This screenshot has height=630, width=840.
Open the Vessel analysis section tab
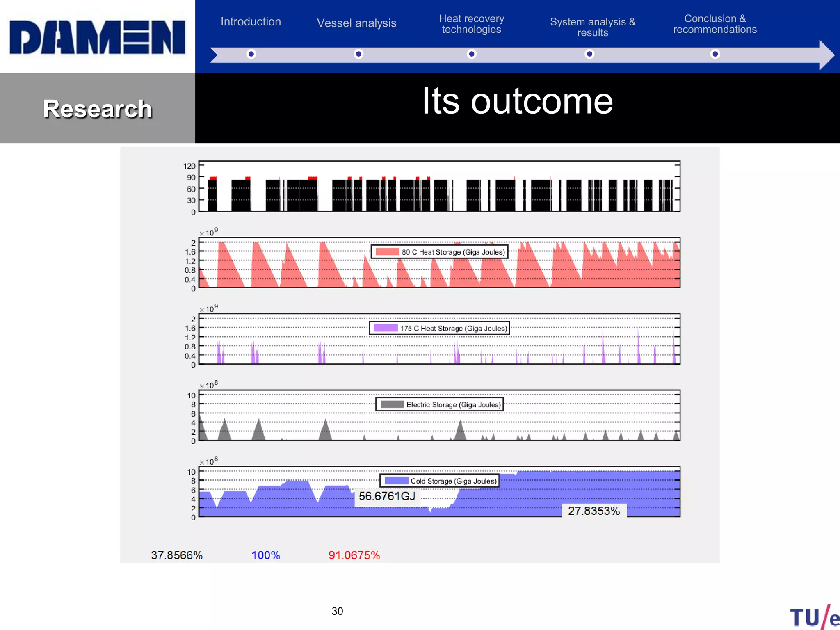coord(356,23)
